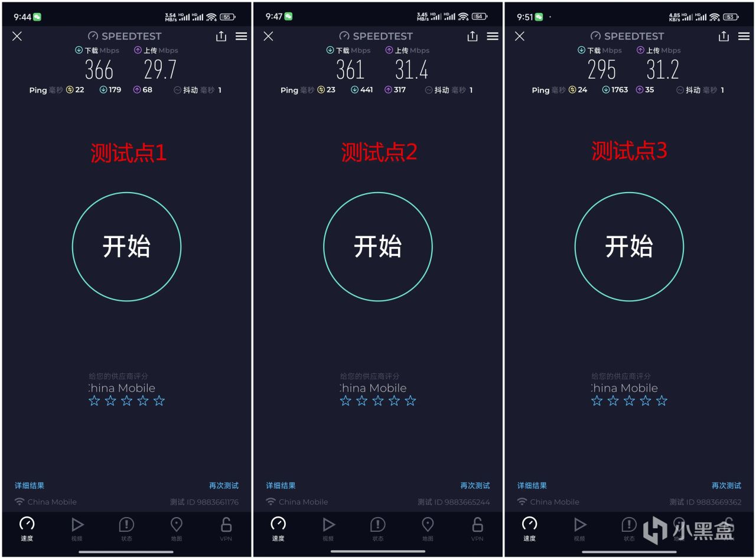Tap share icon in test point 1 screen

(x=221, y=36)
